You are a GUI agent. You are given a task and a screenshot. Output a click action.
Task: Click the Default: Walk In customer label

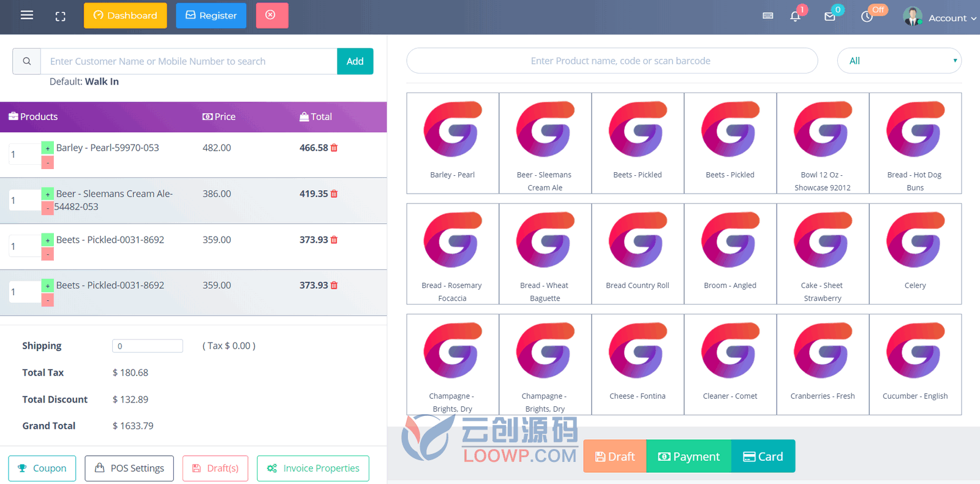(x=84, y=81)
